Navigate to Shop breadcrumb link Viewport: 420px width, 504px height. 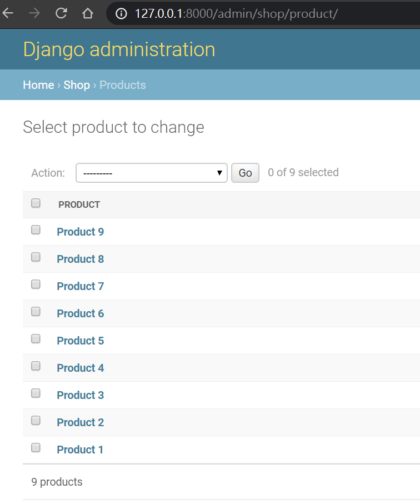click(77, 85)
